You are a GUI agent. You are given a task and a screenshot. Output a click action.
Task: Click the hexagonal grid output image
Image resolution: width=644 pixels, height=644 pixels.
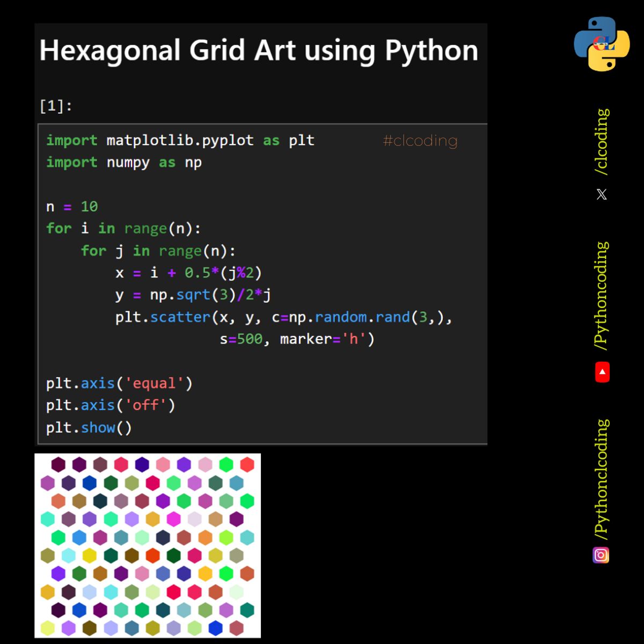[x=148, y=545]
